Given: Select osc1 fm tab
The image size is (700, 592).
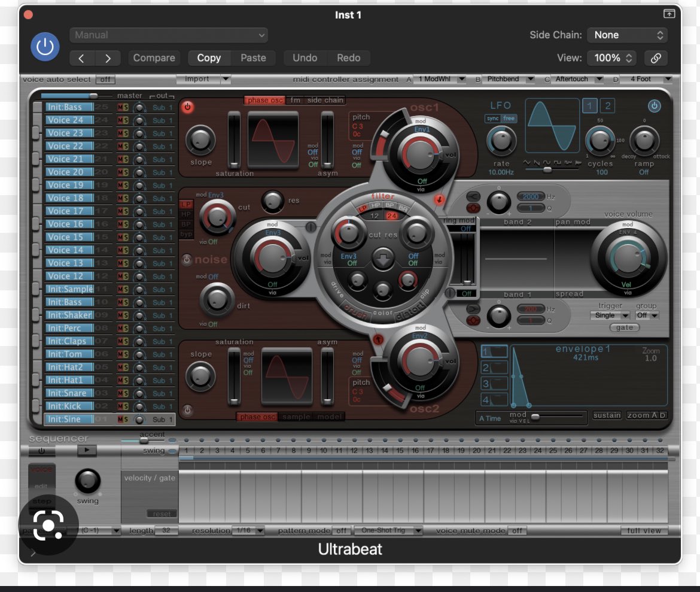Looking at the screenshot, I should pyautogui.click(x=295, y=100).
